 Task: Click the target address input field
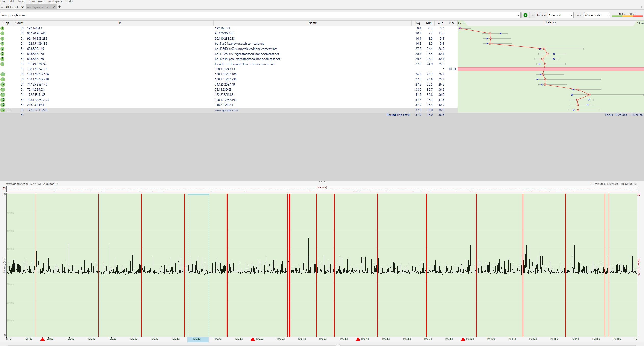pos(255,15)
